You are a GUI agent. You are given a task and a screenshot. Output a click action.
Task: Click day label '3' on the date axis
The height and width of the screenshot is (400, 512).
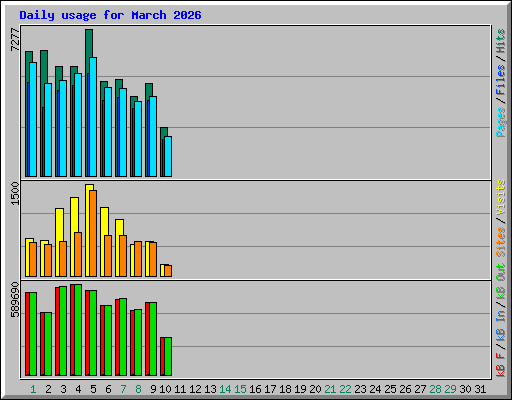63,389
